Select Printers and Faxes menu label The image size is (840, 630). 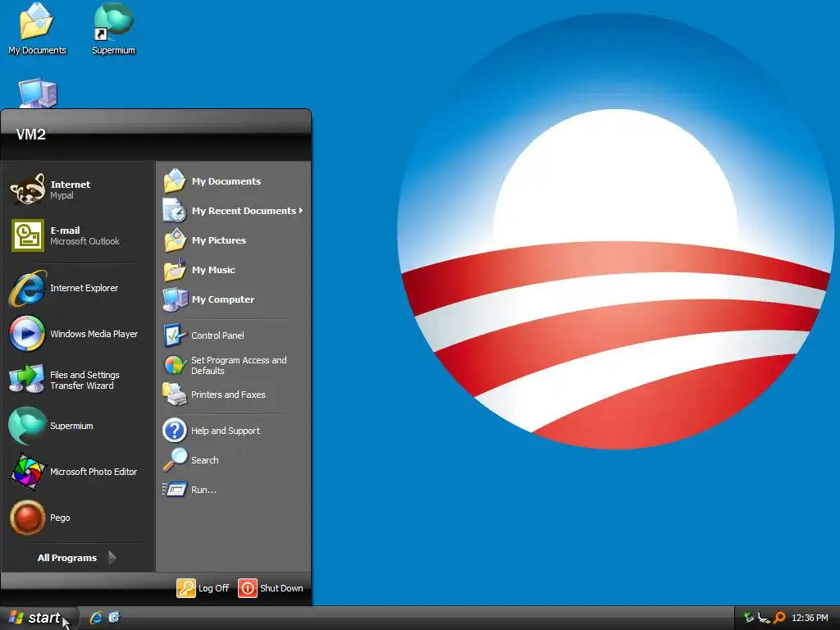(x=228, y=395)
